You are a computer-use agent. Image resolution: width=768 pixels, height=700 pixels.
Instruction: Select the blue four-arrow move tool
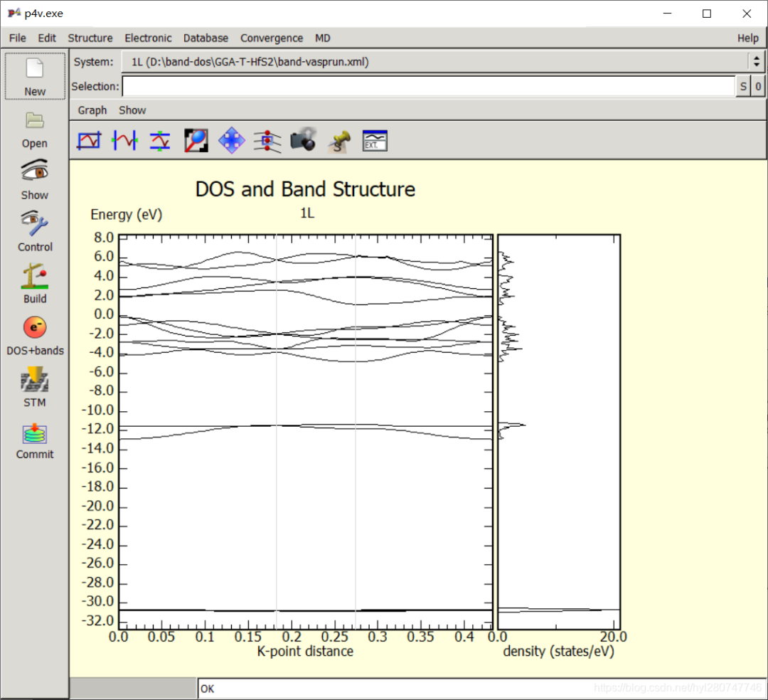coord(232,141)
